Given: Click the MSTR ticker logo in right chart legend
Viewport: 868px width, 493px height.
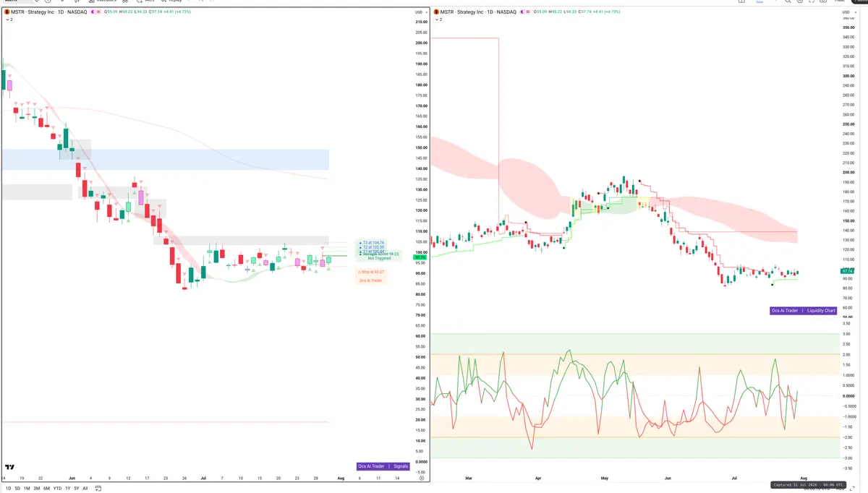Looking at the screenshot, I should pos(436,12).
